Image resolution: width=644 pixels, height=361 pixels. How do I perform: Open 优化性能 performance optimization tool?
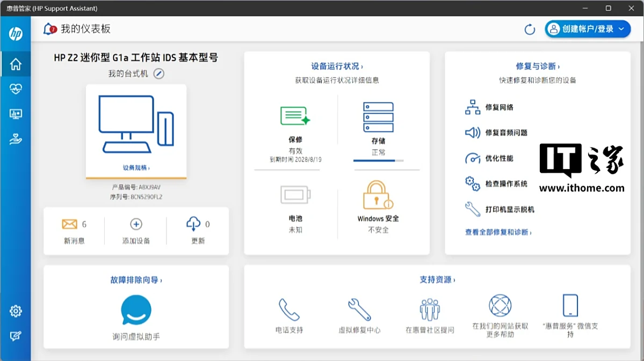(473, 158)
